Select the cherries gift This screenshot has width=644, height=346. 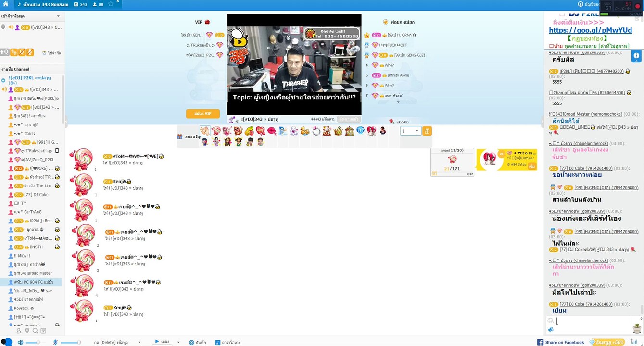tap(249, 131)
